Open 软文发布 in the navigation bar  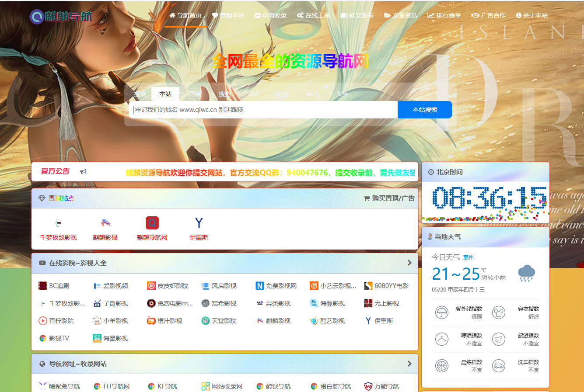tap(357, 15)
